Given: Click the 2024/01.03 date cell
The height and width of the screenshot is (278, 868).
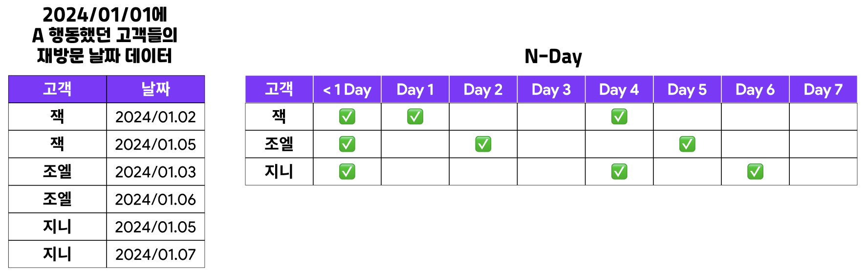Looking at the screenshot, I should [155, 172].
